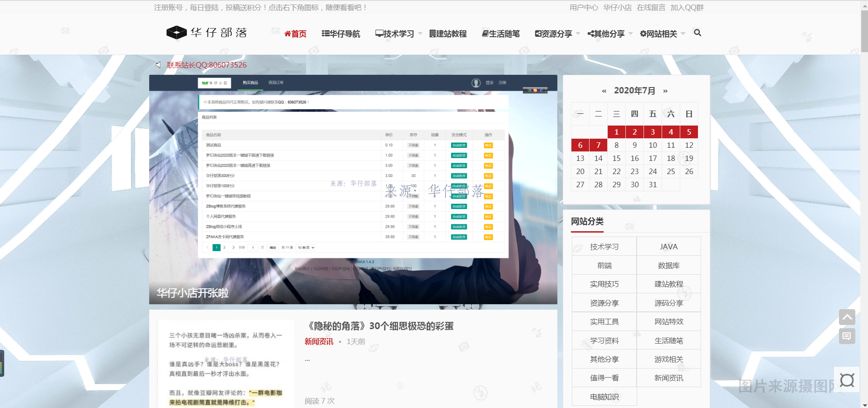
Task: Select July 1 in the calendar
Action: coord(616,132)
